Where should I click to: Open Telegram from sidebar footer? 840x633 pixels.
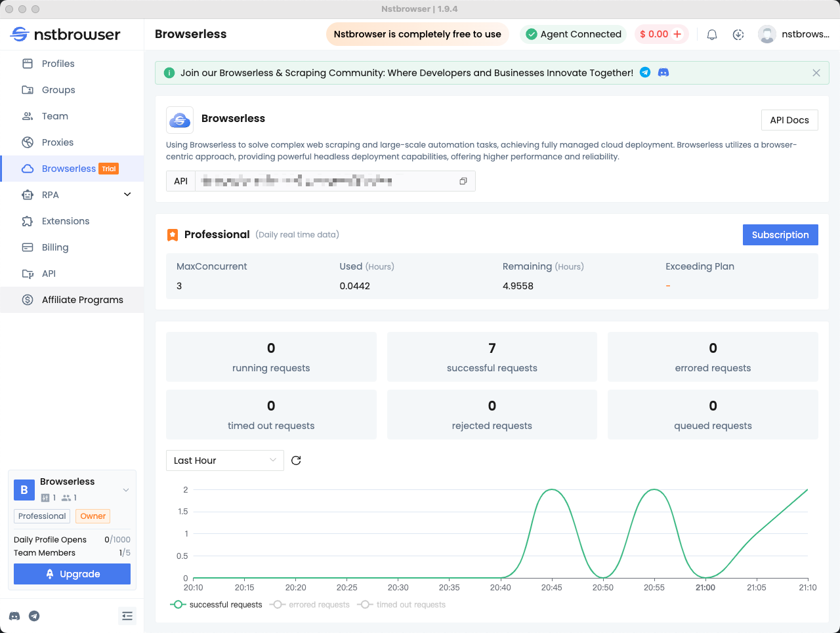point(34,616)
